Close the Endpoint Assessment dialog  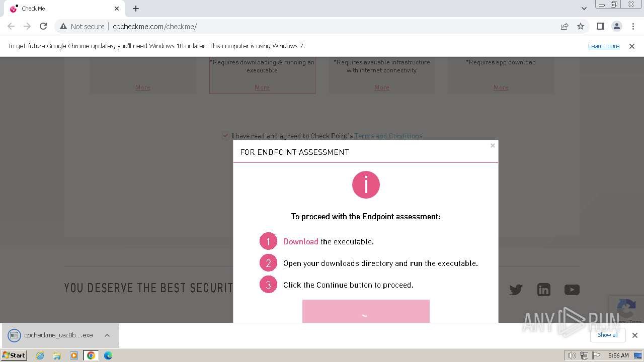tap(493, 145)
